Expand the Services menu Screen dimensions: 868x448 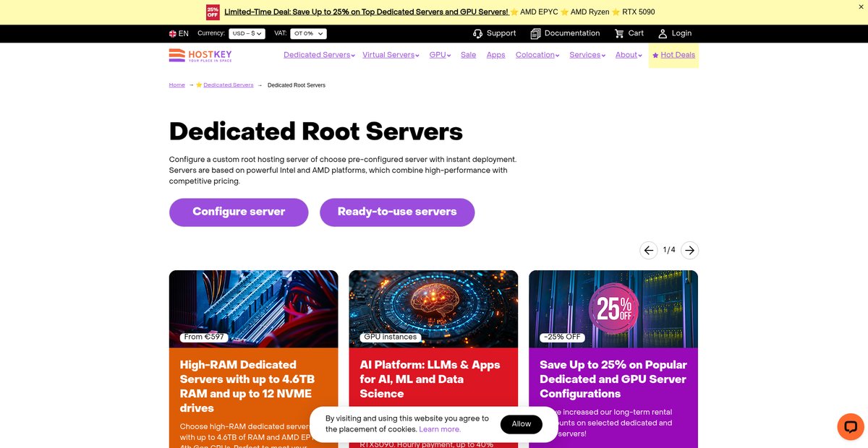point(587,55)
